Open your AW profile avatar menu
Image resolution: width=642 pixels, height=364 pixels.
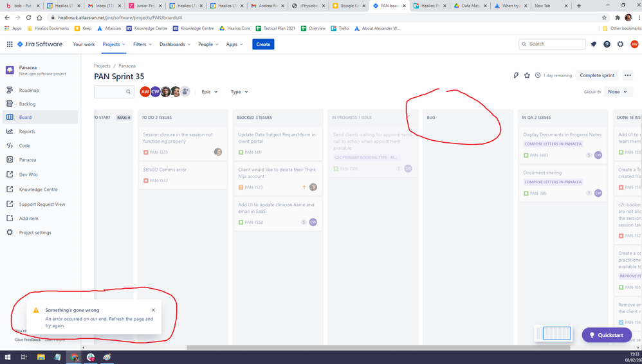(x=634, y=44)
